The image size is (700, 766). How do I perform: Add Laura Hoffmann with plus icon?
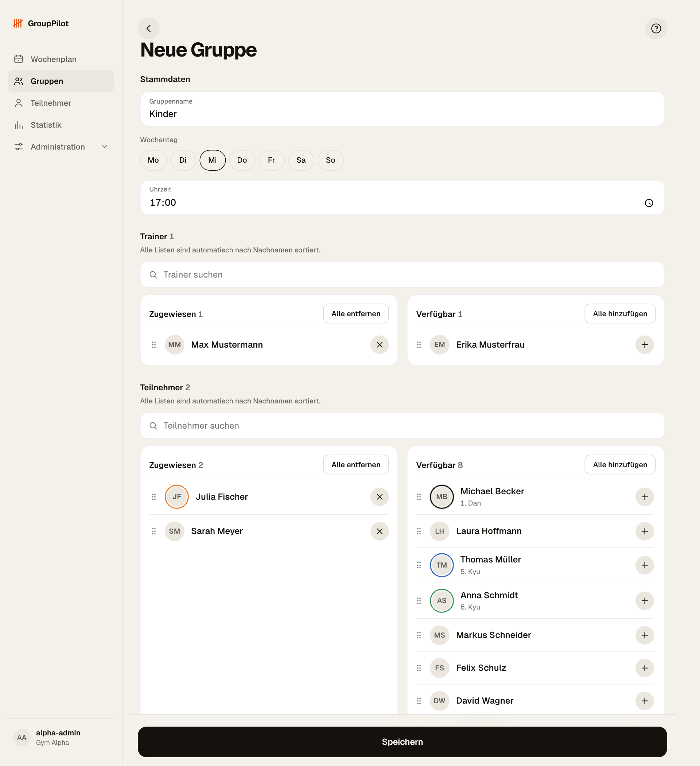point(645,531)
